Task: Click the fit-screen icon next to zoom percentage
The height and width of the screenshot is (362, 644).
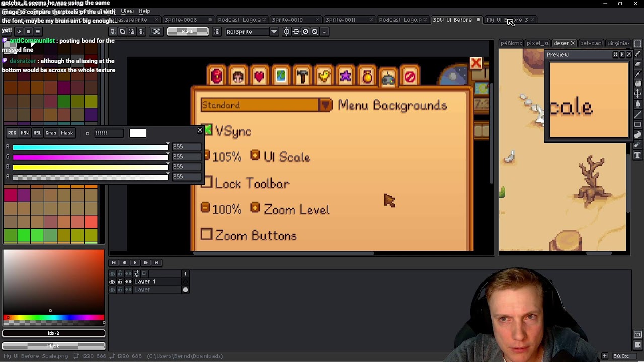Action: (605, 356)
